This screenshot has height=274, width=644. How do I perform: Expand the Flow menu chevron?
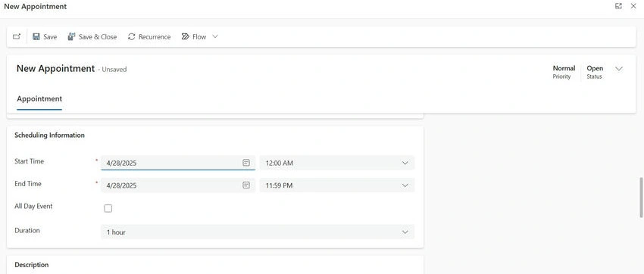point(215,36)
